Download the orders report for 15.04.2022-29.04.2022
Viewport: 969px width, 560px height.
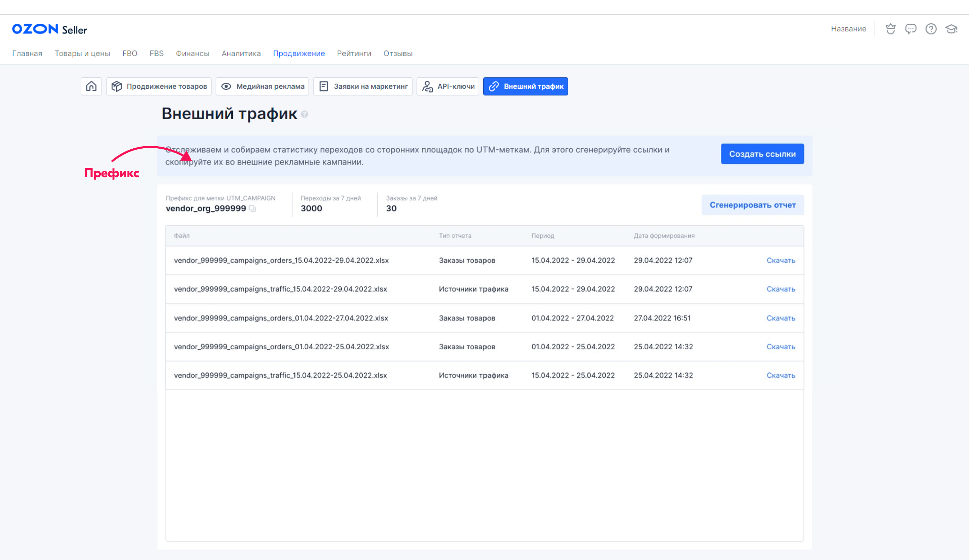pyautogui.click(x=780, y=260)
